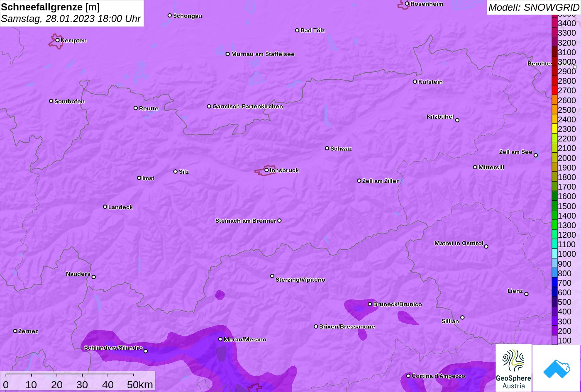This screenshot has width=581, height=392.
Task: Click the 3100 m dark red swatch
Action: pyautogui.click(x=554, y=52)
